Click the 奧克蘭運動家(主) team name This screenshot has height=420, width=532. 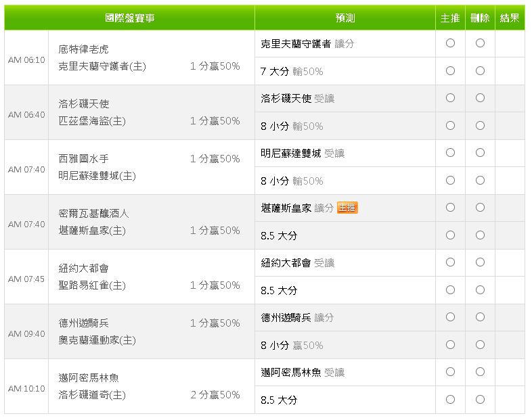(x=97, y=340)
